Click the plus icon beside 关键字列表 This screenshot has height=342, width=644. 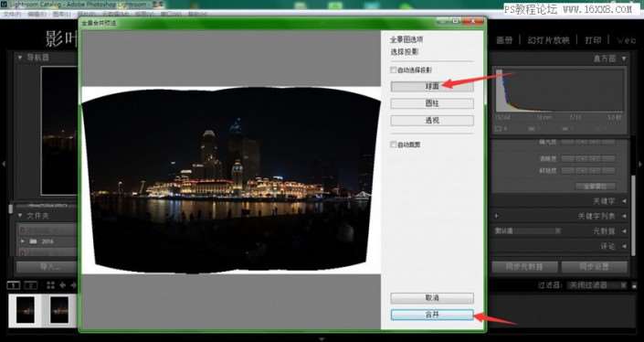497,216
